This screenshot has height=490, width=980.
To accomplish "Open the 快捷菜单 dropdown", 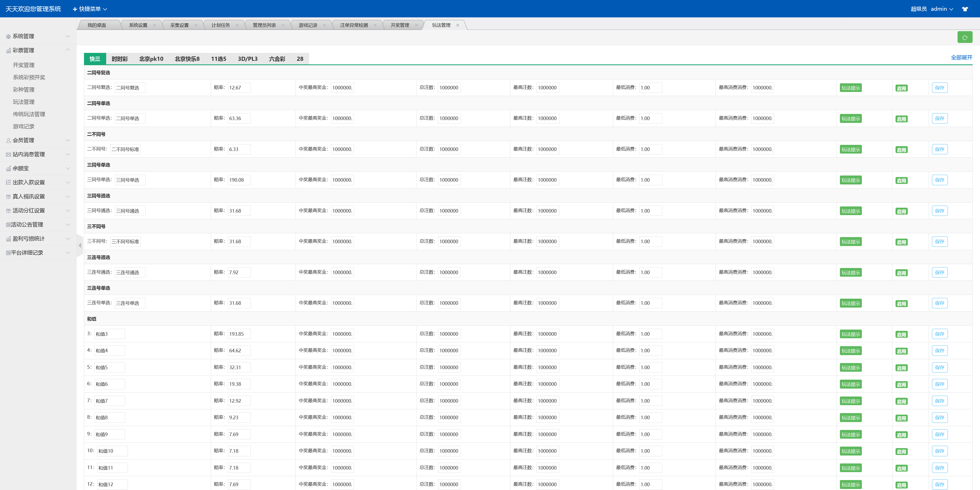I will coord(90,9).
